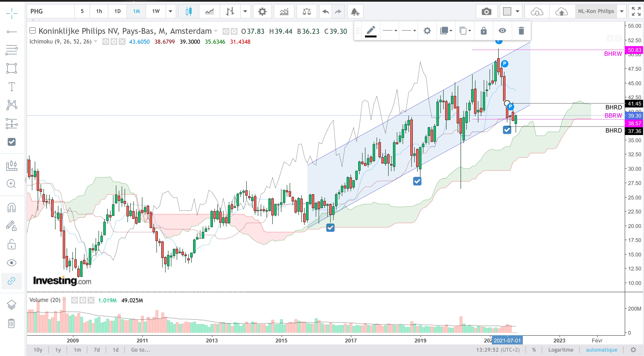Expand NL-Kon Philips layout dropdown
644x356 pixels.
coord(622,11)
